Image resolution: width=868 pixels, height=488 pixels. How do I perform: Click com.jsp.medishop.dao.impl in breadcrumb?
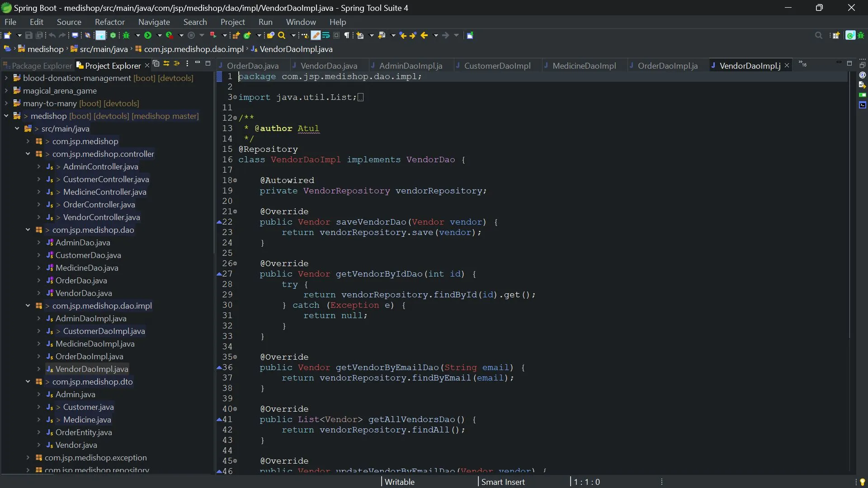pos(193,49)
